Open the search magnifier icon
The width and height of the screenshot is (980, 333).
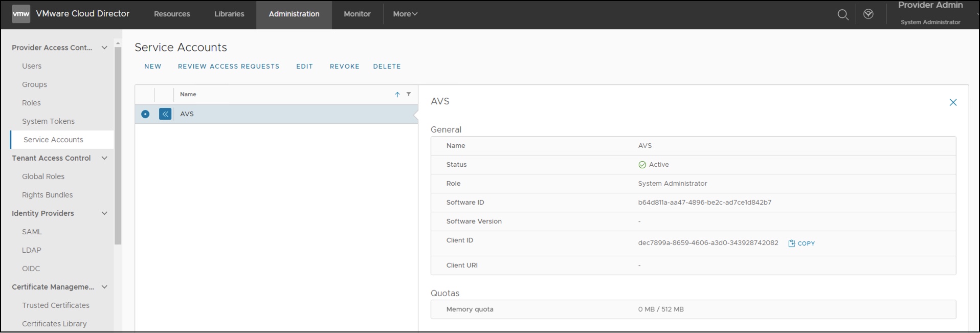(x=843, y=15)
